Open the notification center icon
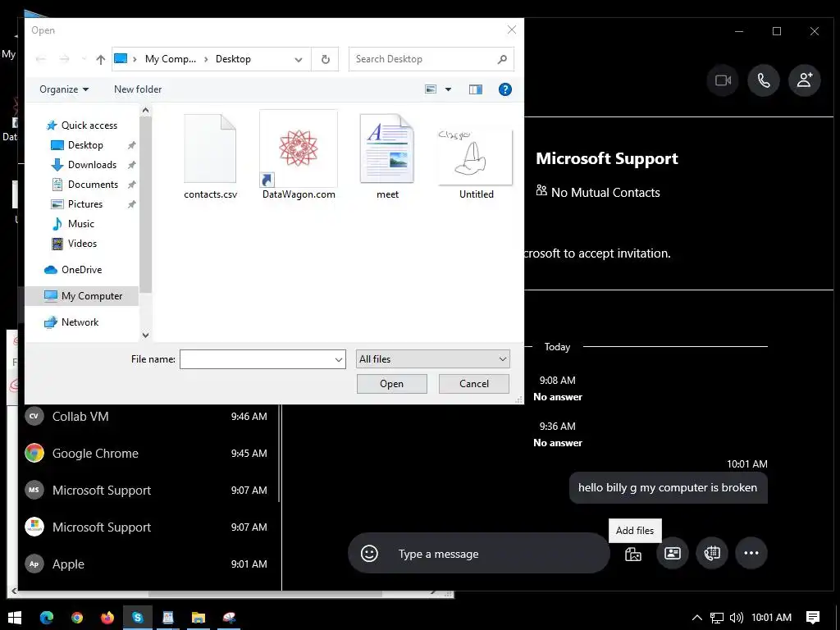 pyautogui.click(x=813, y=618)
